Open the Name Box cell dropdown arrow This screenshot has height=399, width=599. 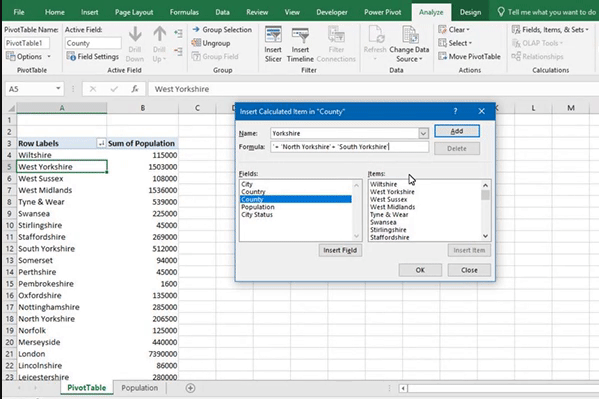click(58, 89)
